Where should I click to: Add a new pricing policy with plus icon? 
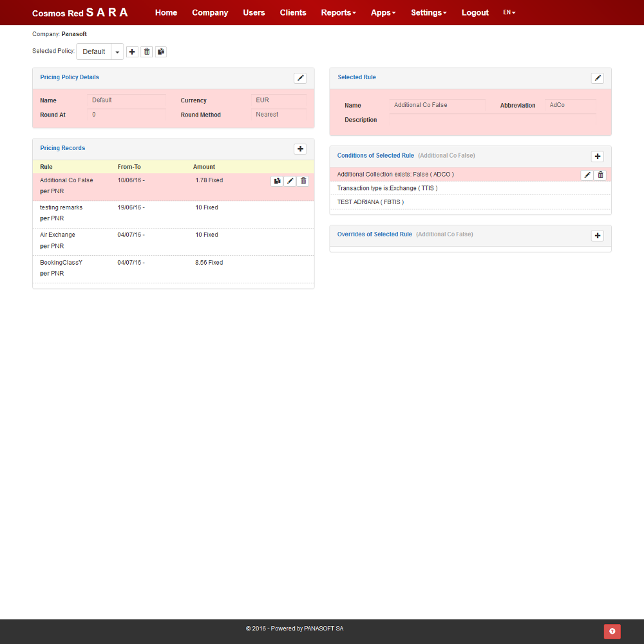click(132, 52)
